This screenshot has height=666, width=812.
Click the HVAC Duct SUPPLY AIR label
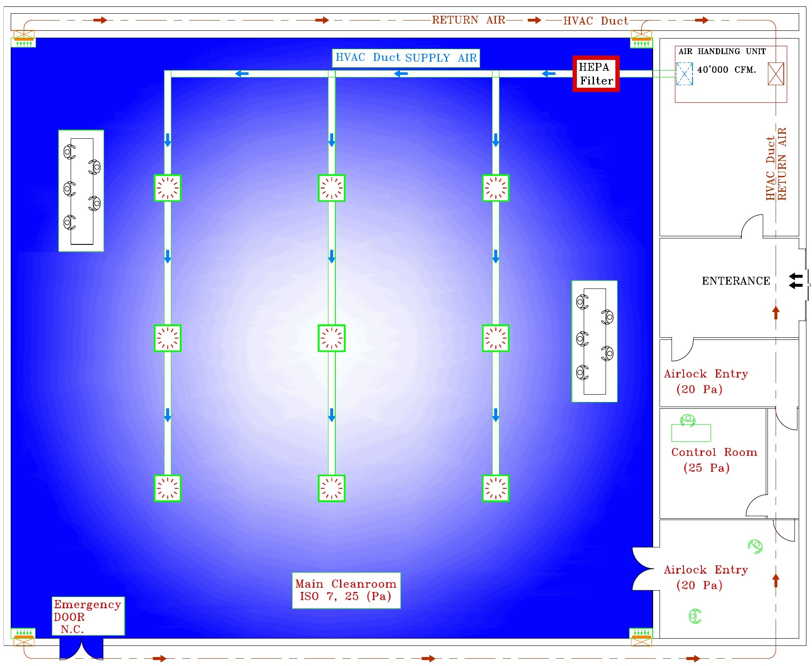coord(406,58)
